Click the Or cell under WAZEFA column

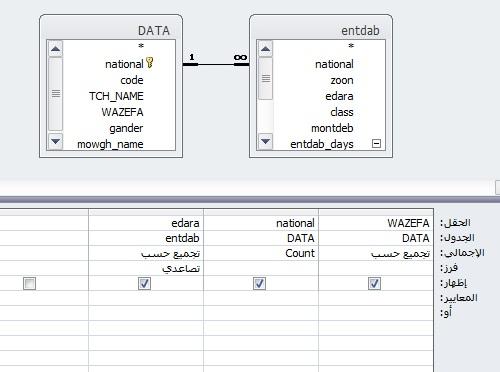pyautogui.click(x=376, y=313)
